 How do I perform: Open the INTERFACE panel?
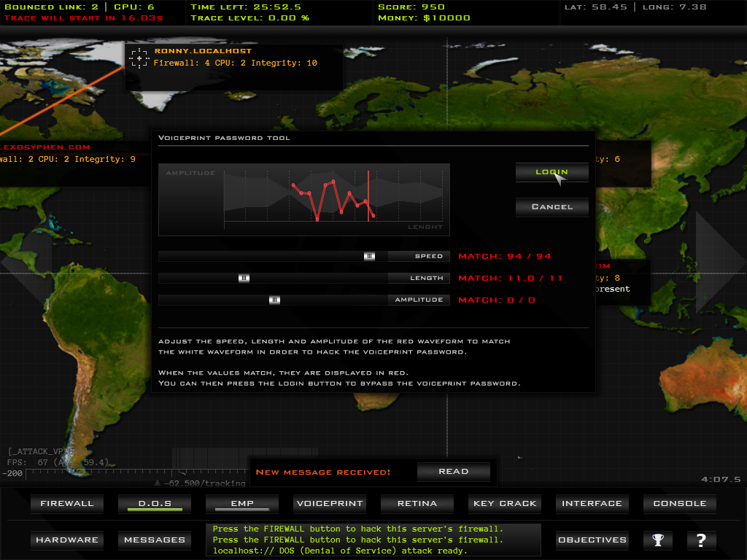coord(592,504)
